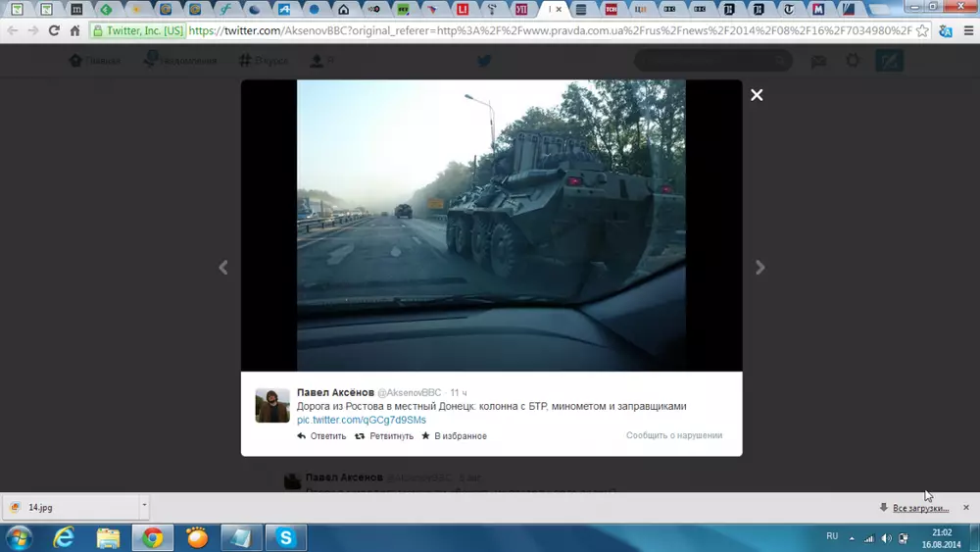Image resolution: width=980 pixels, height=552 pixels.
Task: Go to the Chrome home page icon
Action: pos(74,30)
